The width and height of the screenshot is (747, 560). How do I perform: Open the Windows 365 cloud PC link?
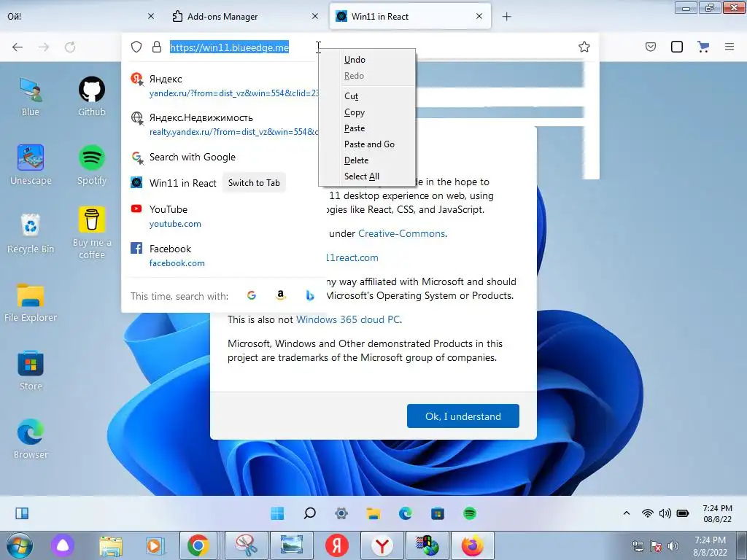348,319
